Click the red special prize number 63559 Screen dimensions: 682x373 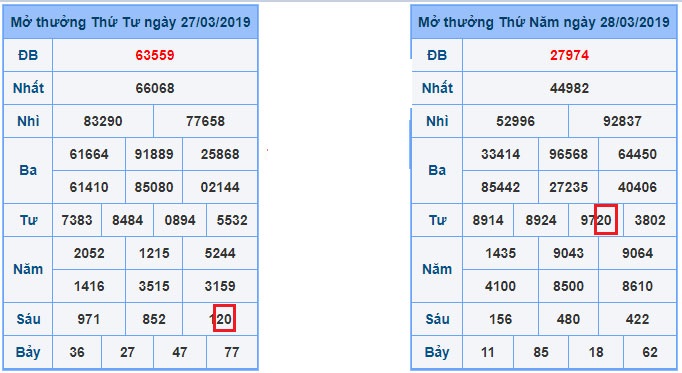tap(155, 55)
